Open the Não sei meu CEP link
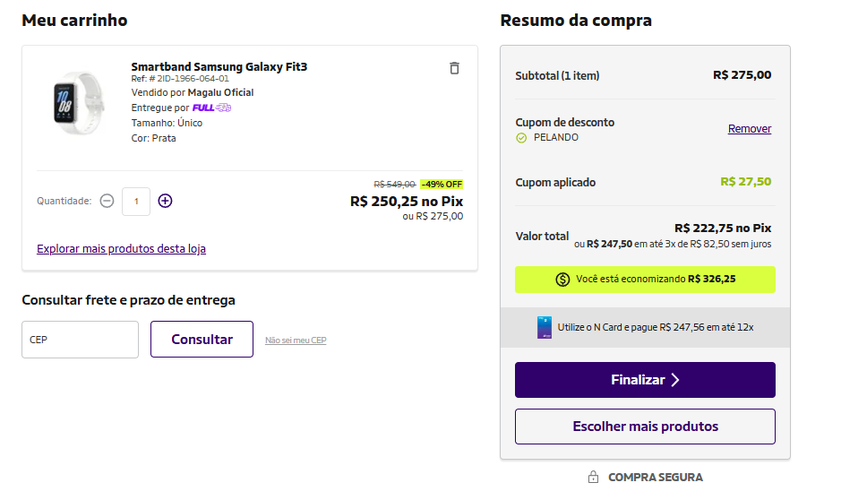This screenshot has height=500, width=841. 296,340
